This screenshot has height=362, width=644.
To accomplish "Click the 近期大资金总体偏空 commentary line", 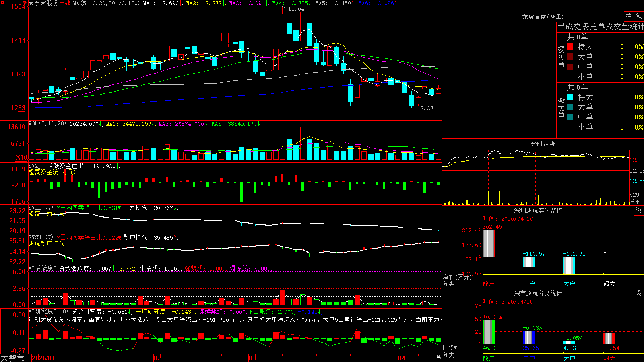I will point(235,319).
